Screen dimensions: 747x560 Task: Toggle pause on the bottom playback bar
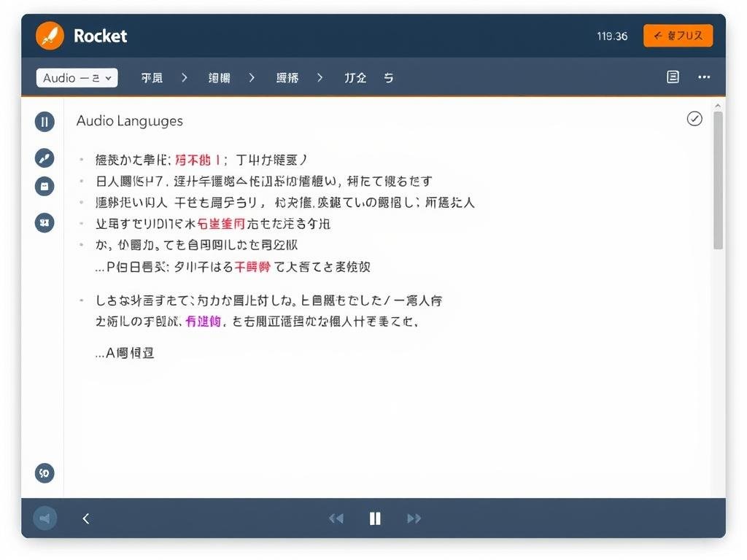click(x=375, y=518)
